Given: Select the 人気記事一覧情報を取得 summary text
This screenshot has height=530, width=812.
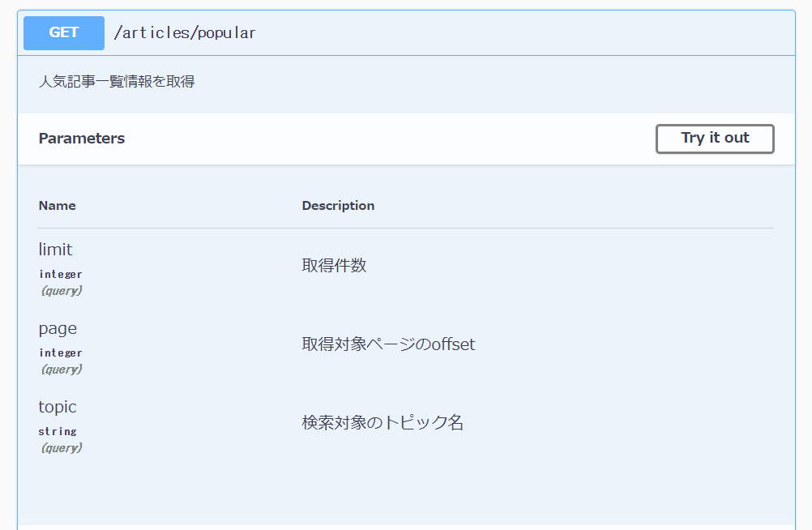Looking at the screenshot, I should pyautogui.click(x=117, y=82).
